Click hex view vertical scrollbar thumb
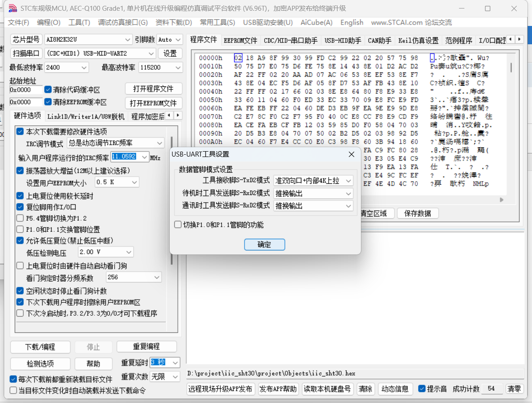The width and height of the screenshot is (532, 403). pos(511,68)
